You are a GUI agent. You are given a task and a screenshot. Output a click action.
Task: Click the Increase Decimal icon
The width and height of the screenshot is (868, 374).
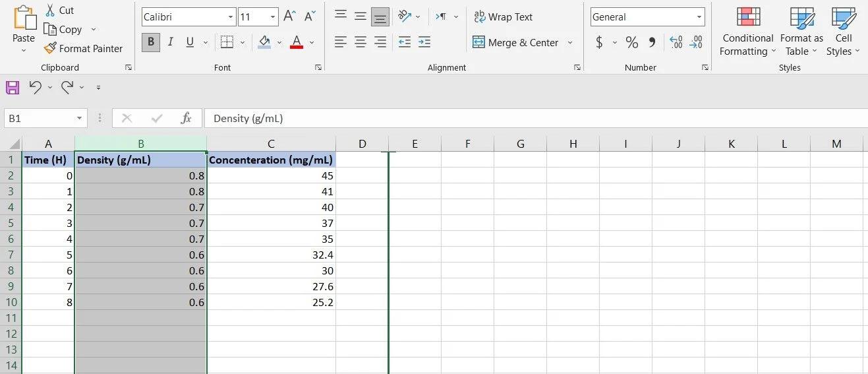676,42
